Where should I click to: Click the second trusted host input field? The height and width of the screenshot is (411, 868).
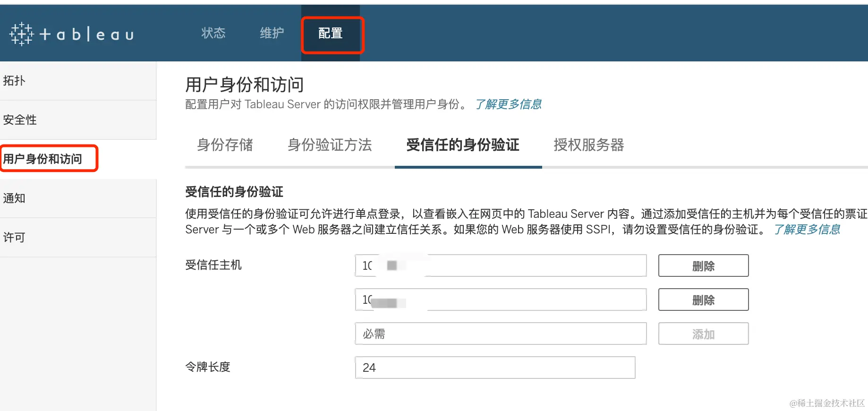click(501, 300)
